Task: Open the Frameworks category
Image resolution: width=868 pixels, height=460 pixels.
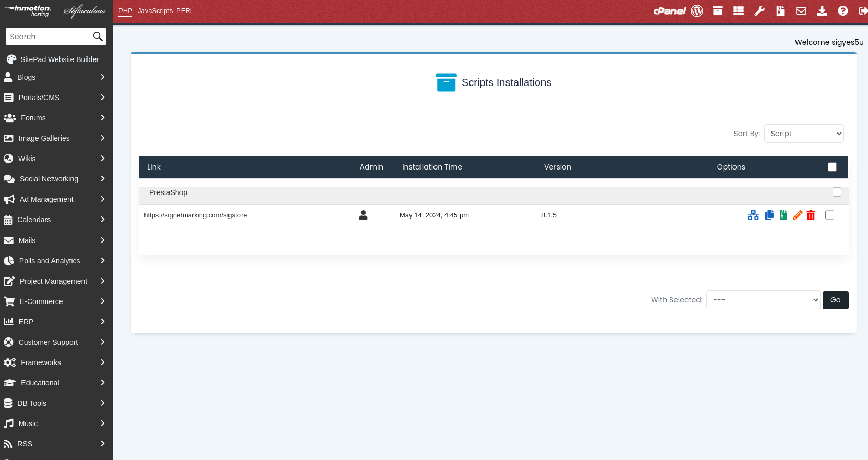Action: coord(56,362)
